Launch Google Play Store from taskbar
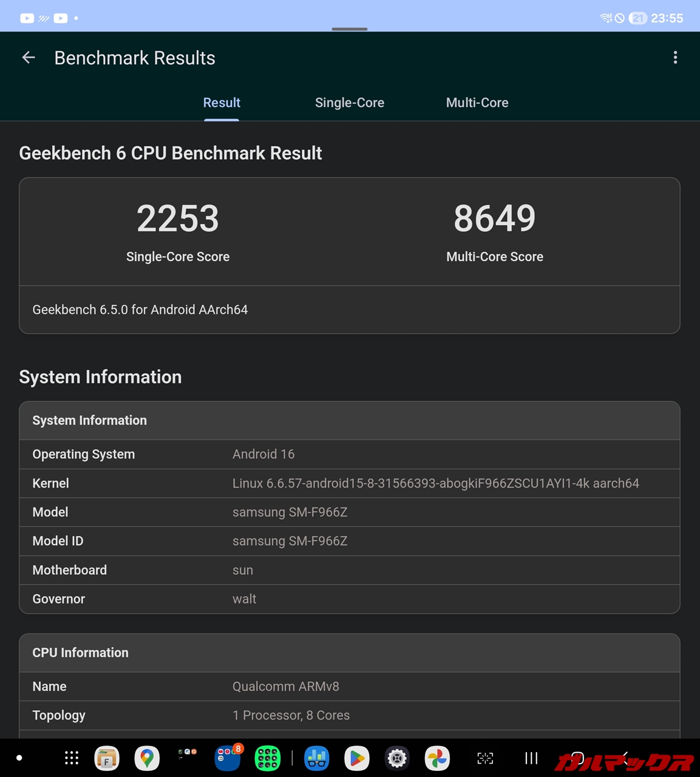 [357, 758]
